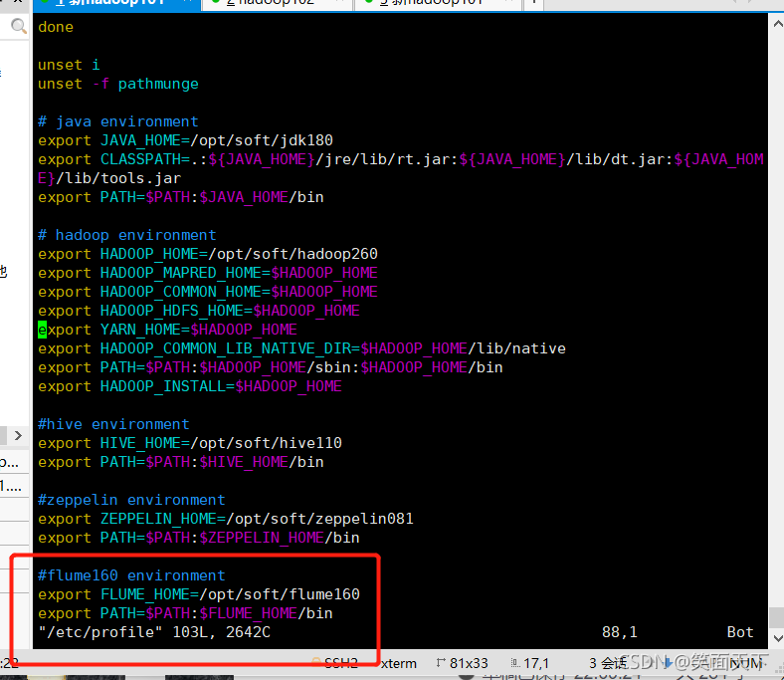Click the 'unset i' line

pos(69,65)
